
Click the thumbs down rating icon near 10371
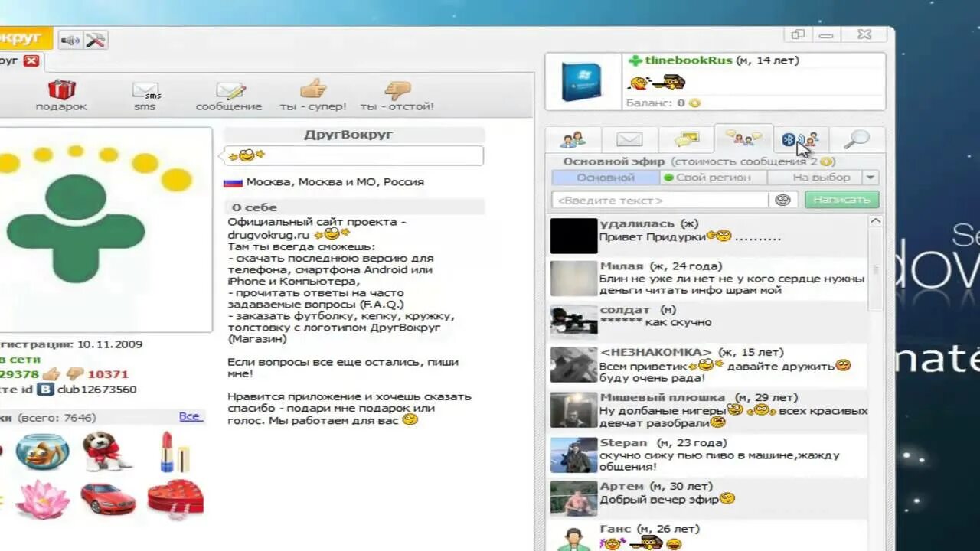point(75,374)
